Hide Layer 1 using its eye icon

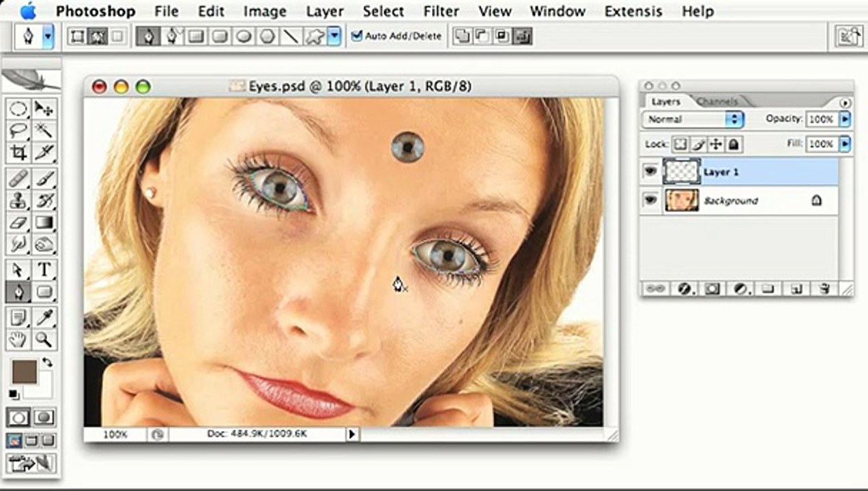[x=650, y=172]
